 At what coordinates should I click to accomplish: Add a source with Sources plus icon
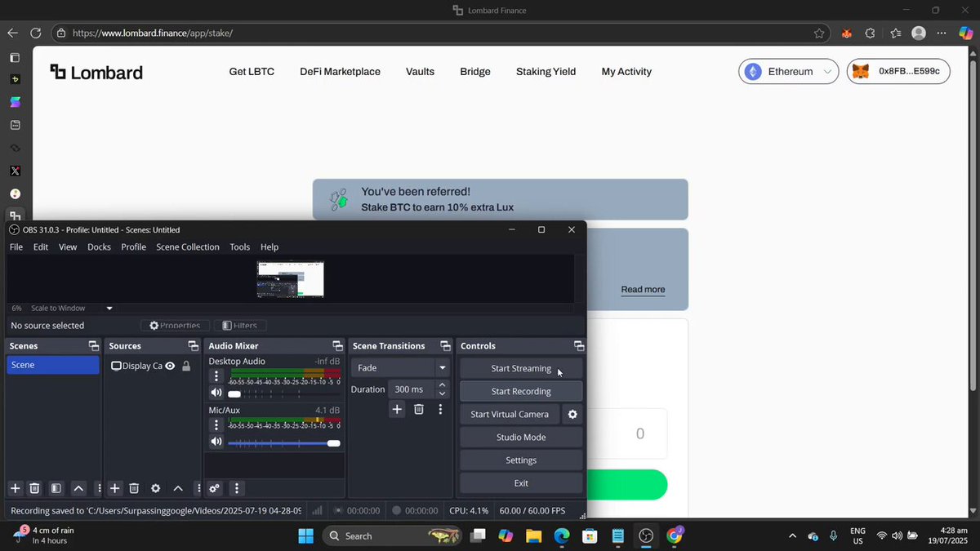(x=115, y=488)
